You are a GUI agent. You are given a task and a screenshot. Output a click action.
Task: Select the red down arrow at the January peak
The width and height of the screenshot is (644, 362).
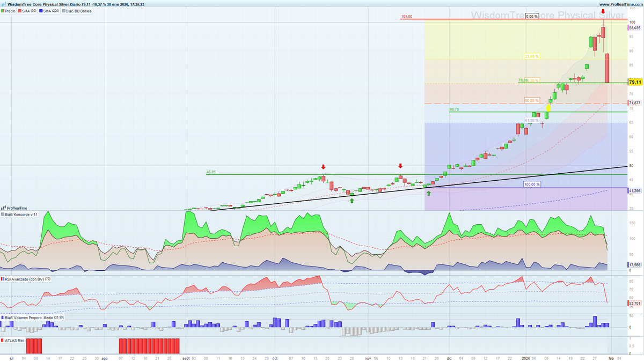pyautogui.click(x=603, y=11)
